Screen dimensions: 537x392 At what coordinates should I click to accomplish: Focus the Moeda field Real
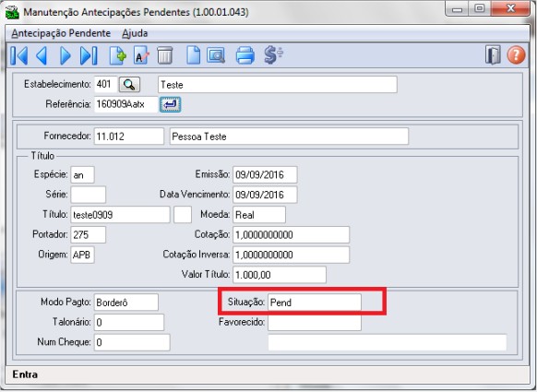259,215
